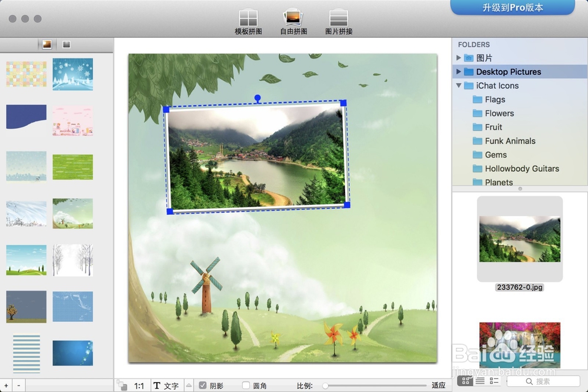Switch to the background image tab icon
This screenshot has width=588, height=392.
47,45
